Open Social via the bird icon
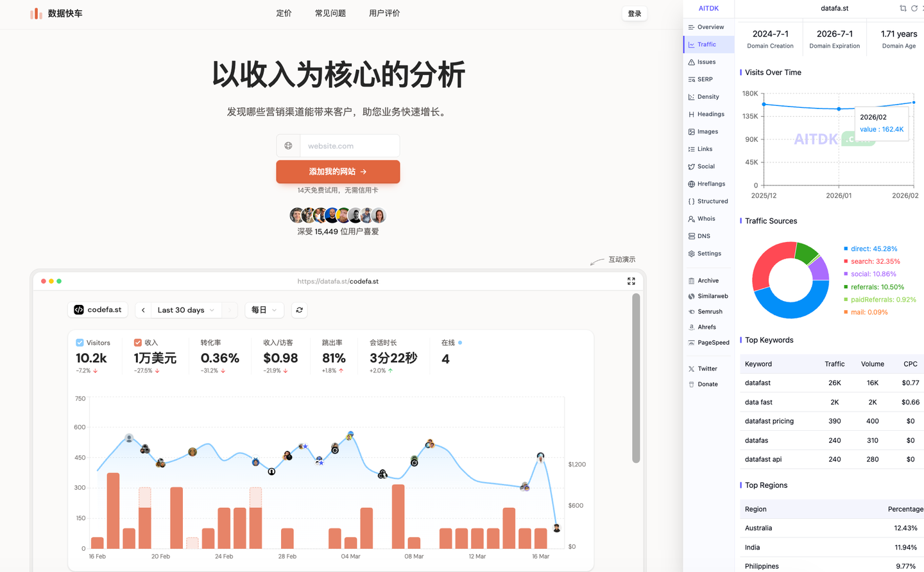 (691, 166)
